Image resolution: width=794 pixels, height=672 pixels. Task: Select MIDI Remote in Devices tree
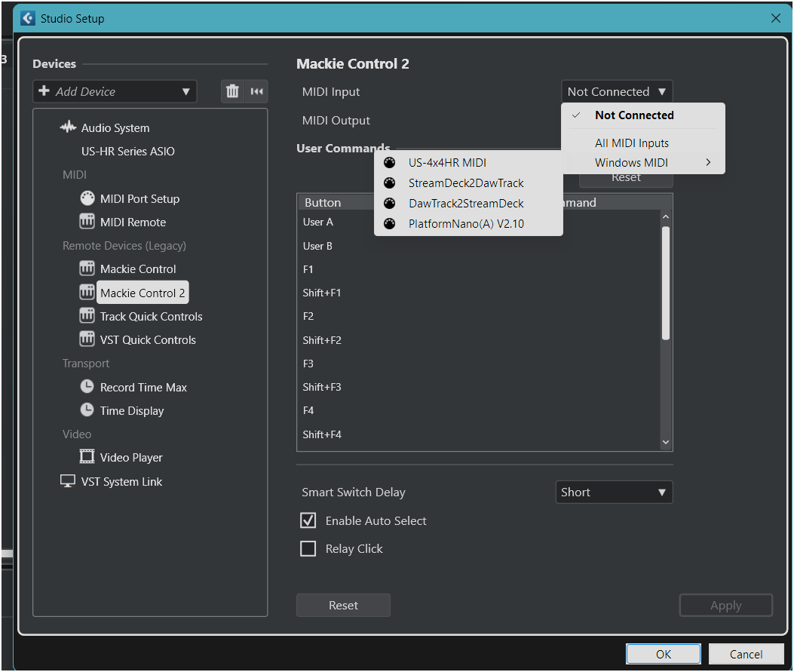point(133,222)
